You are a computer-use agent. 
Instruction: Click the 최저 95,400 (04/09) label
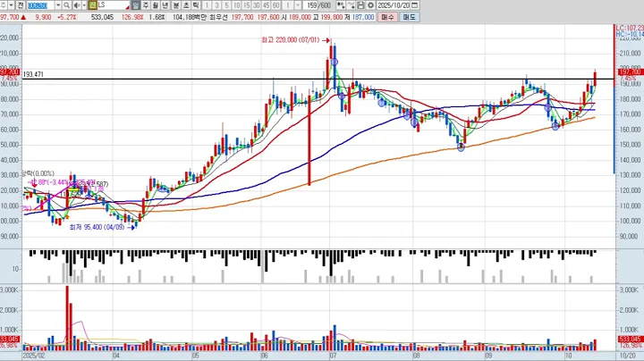pos(97,227)
